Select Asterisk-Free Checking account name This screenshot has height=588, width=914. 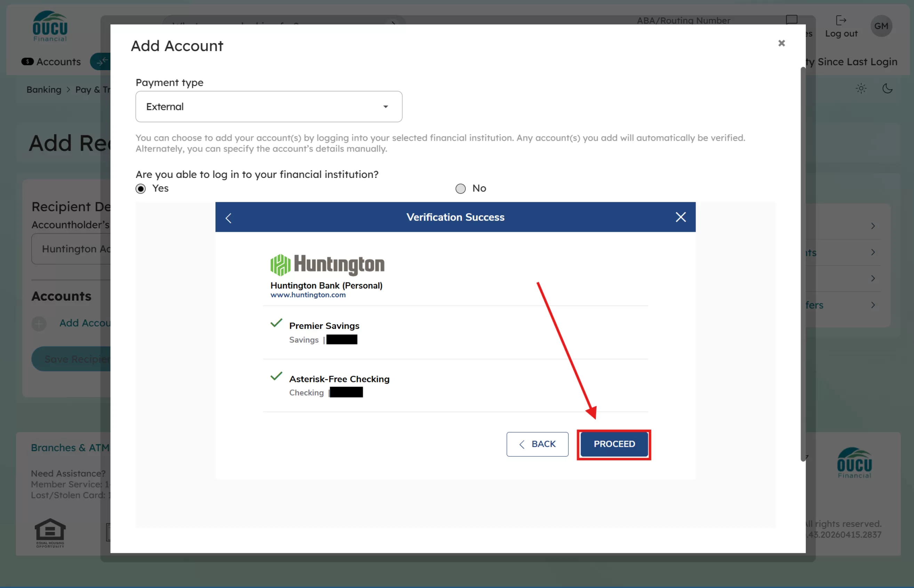pyautogui.click(x=339, y=379)
